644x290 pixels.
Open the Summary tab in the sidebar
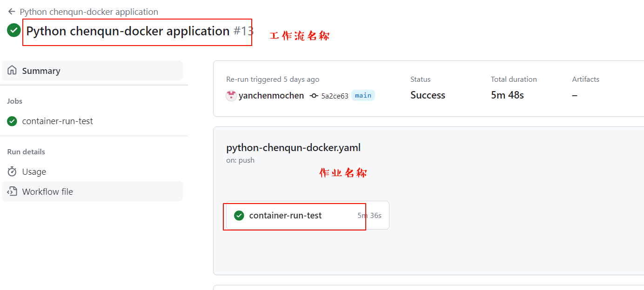41,71
